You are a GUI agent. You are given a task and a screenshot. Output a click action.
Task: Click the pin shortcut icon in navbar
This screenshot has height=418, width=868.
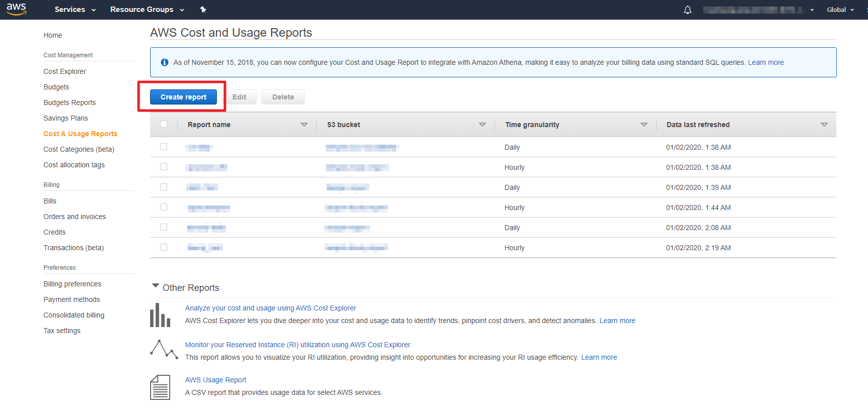click(x=203, y=10)
